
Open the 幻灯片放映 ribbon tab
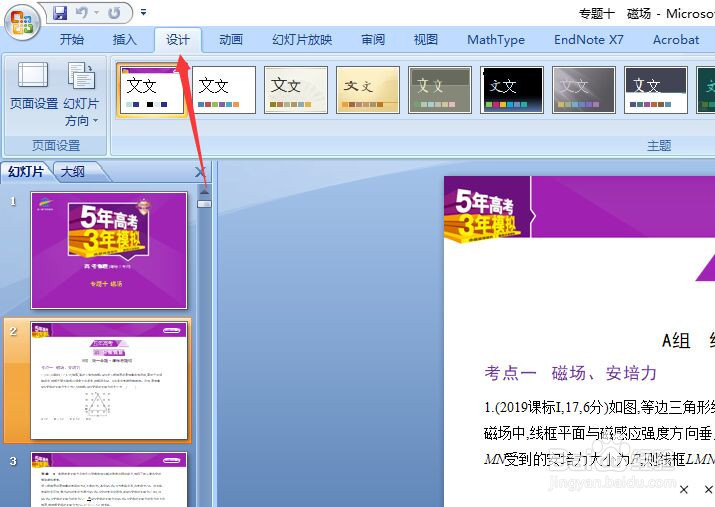tap(302, 40)
